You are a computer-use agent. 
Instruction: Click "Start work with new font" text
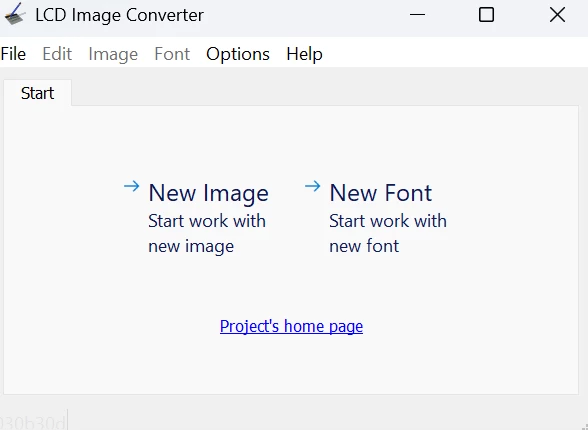pos(388,233)
